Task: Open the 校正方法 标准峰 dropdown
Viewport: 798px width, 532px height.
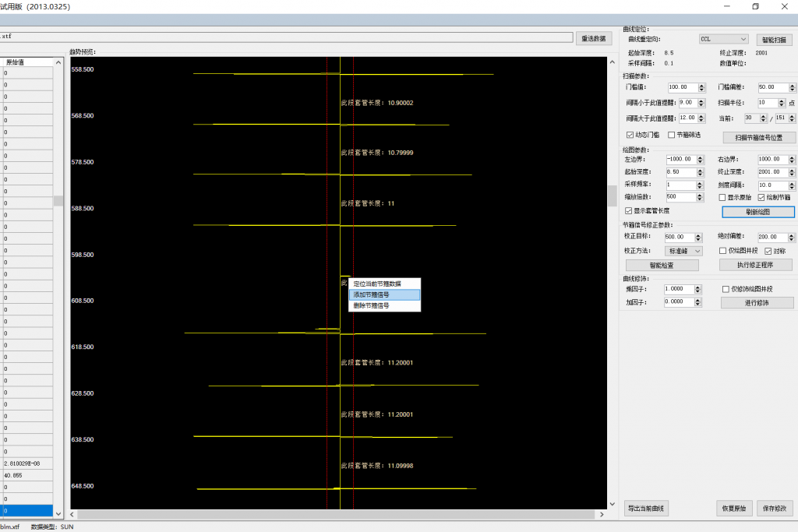Action: (x=683, y=252)
